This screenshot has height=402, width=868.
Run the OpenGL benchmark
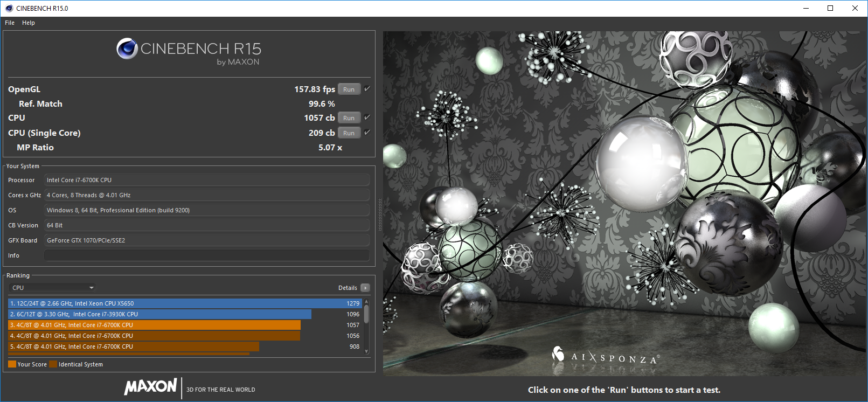349,89
